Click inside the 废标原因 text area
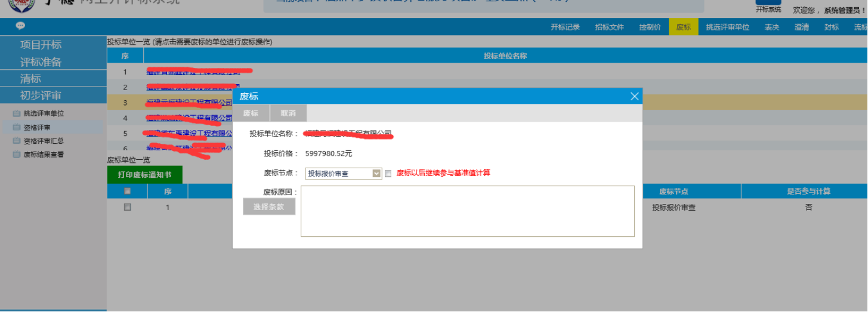868x312 pixels. tap(467, 211)
